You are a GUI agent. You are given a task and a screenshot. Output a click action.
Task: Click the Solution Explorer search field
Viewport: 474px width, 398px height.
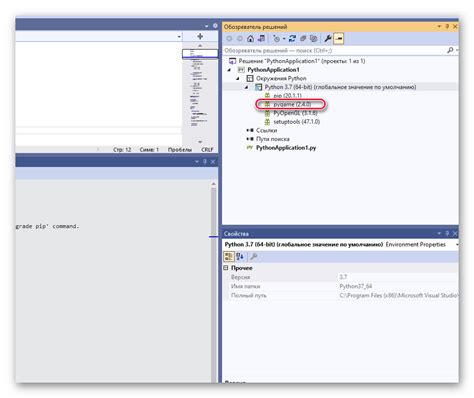click(x=334, y=50)
